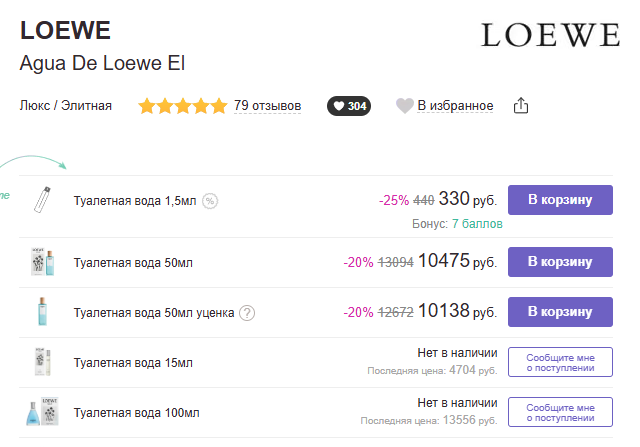
Task: Click the percent icon beside 1,5мл
Action: [210, 200]
